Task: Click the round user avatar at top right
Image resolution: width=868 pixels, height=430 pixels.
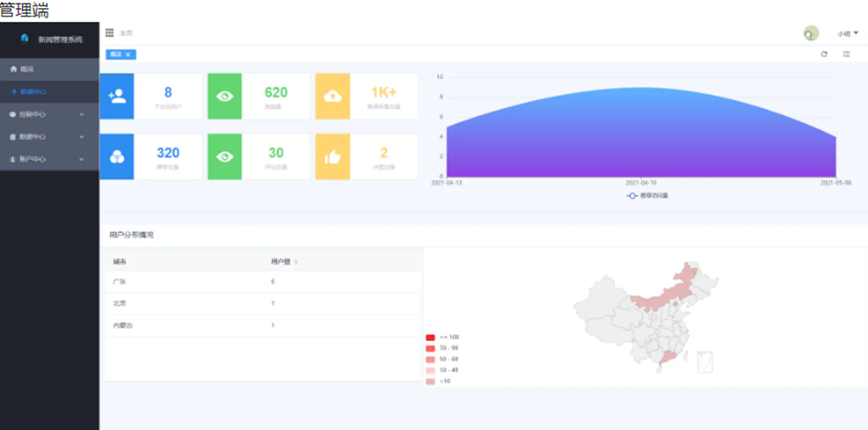Action: 811,34
